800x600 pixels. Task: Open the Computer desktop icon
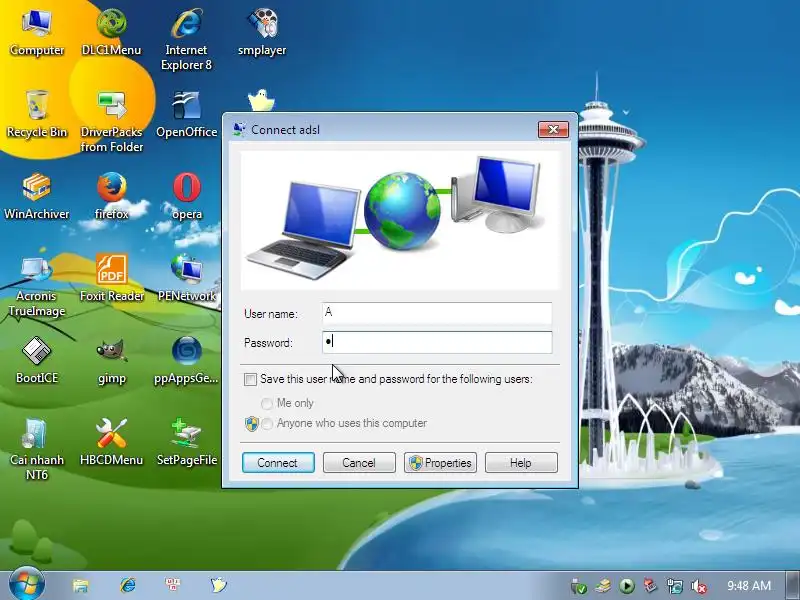pos(37,33)
